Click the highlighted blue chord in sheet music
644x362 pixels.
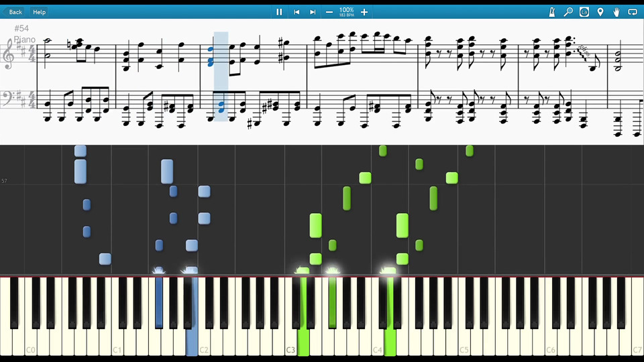(x=210, y=56)
